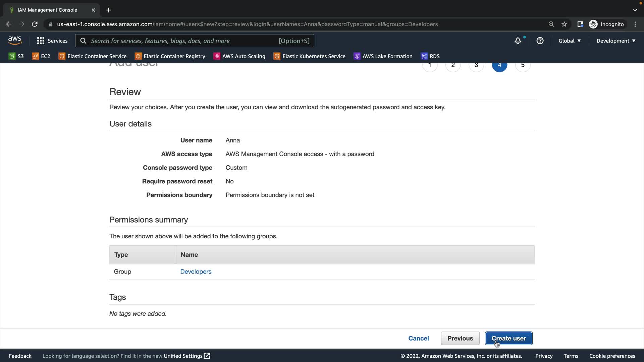Click the Create user button

click(508, 338)
